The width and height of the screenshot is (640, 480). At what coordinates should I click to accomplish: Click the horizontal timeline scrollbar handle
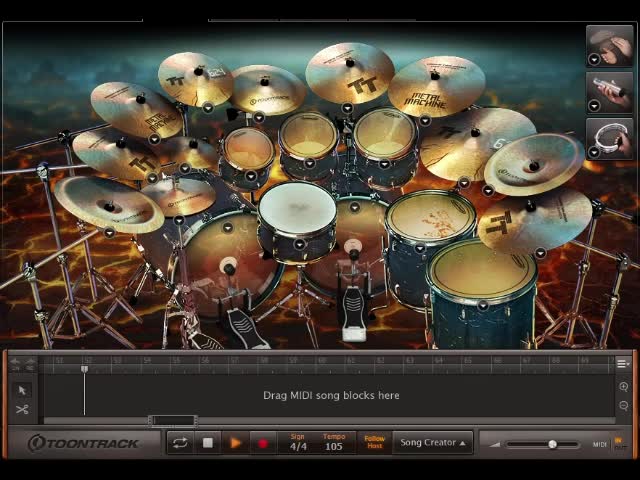(173, 420)
